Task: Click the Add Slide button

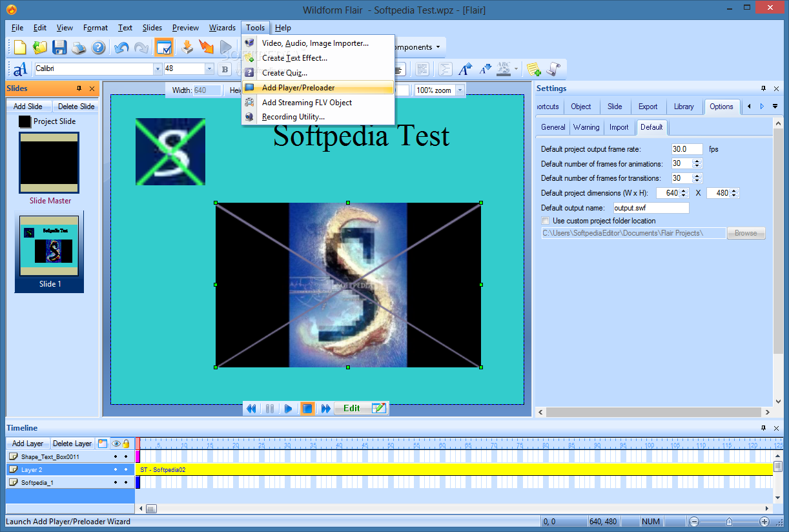Action: click(x=28, y=107)
